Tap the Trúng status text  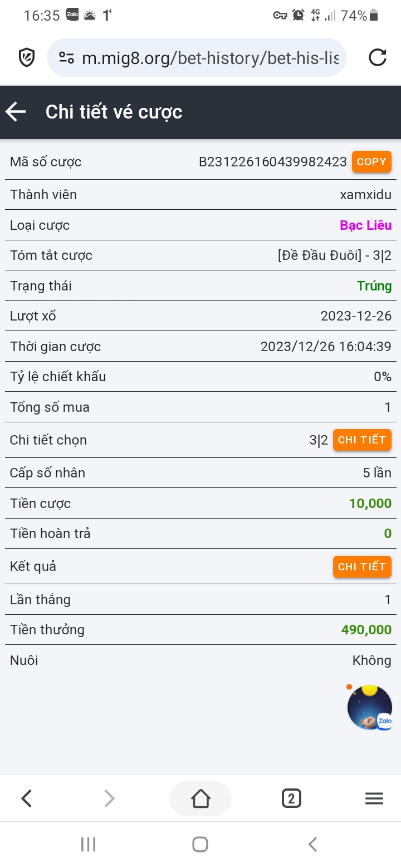tap(374, 286)
